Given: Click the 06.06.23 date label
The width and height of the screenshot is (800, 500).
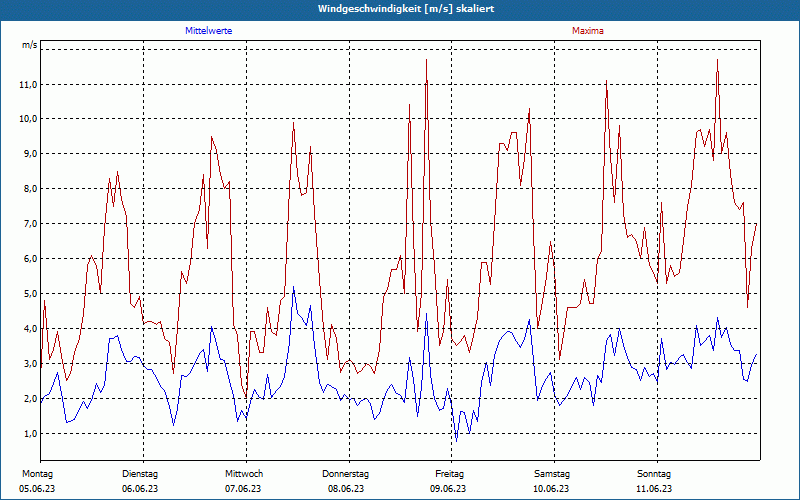Looking at the screenshot, I should (140, 489).
